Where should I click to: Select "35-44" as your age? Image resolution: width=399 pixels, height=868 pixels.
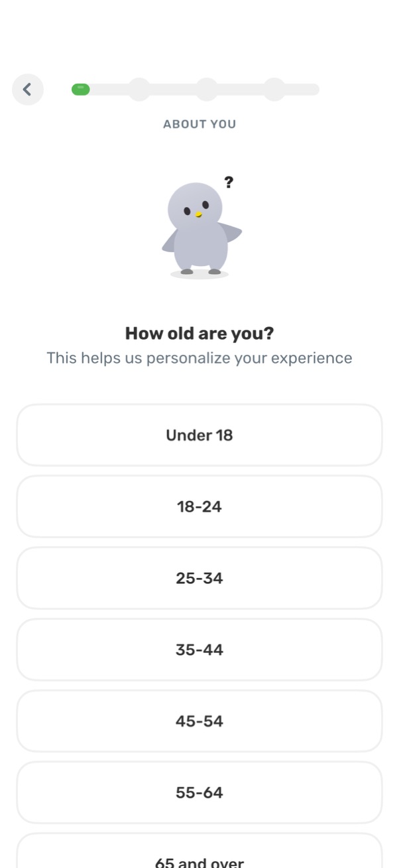pyautogui.click(x=199, y=650)
